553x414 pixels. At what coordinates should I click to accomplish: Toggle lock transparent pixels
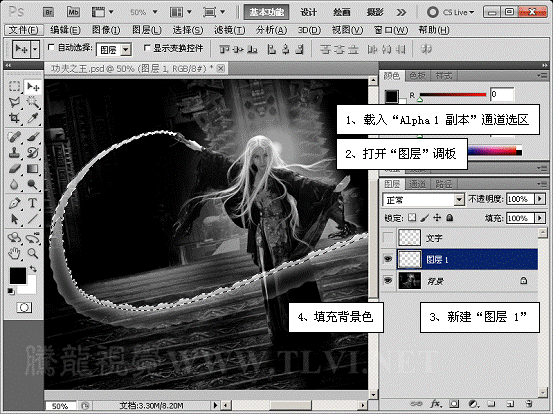(412, 218)
